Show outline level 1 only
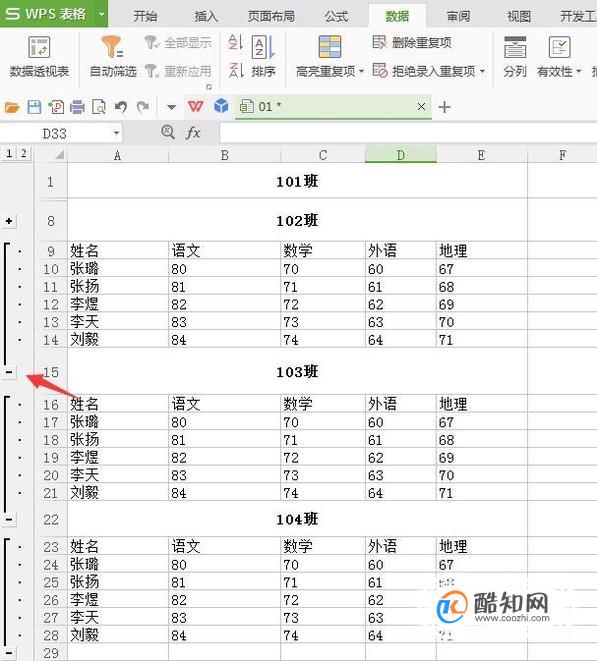The width and height of the screenshot is (597, 661). coord(9,153)
